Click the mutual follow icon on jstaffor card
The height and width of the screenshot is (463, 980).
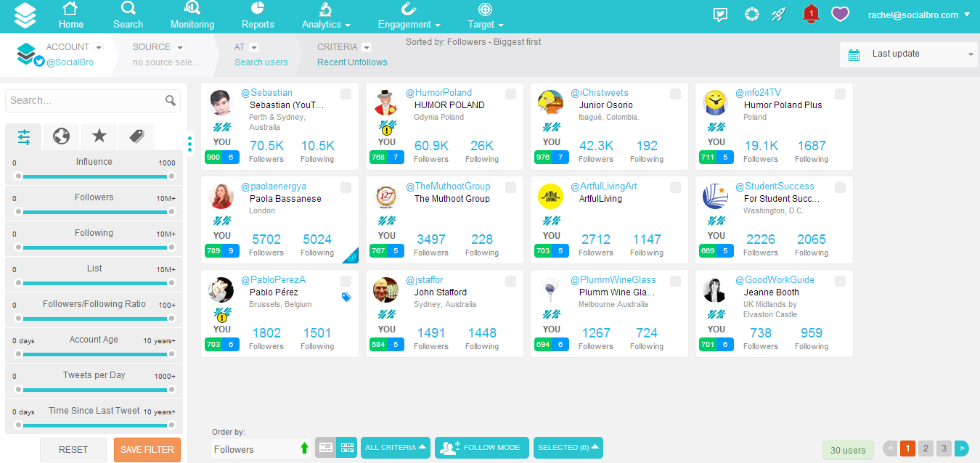[x=387, y=314]
